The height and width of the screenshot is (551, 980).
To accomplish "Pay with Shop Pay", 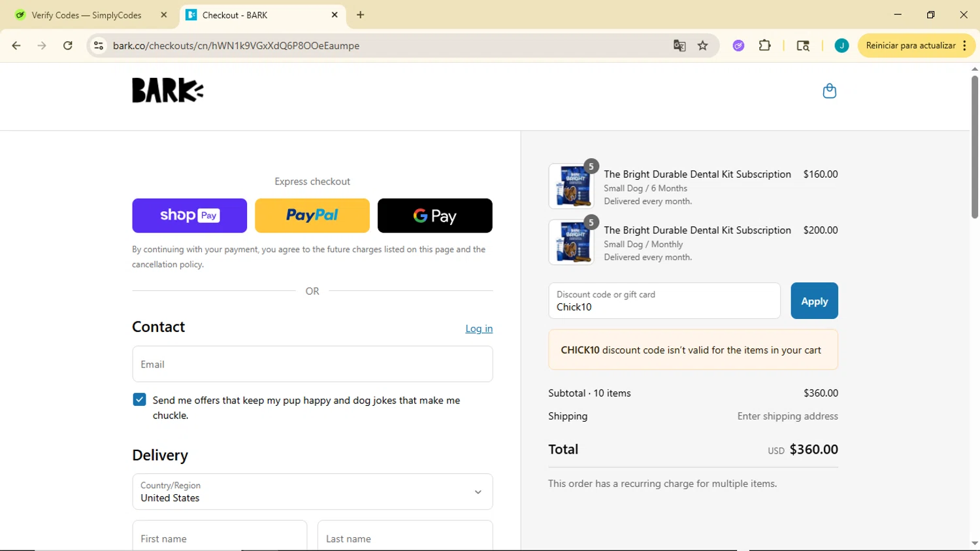I will click(189, 216).
